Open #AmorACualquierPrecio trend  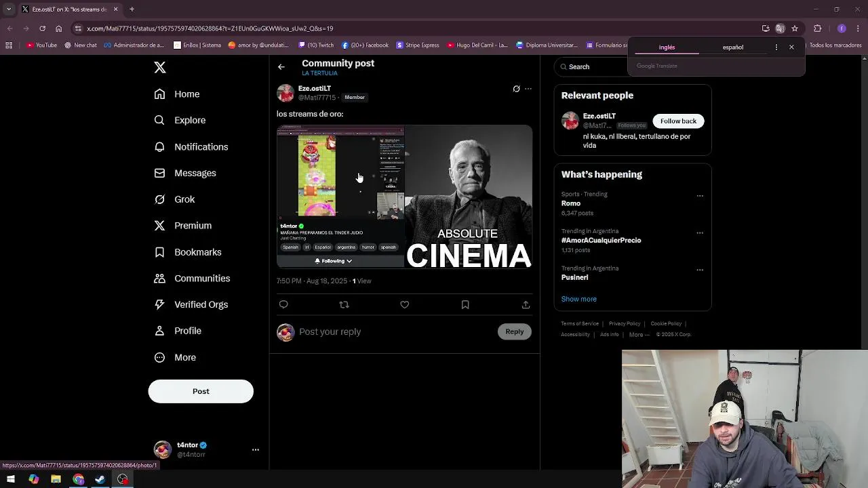click(601, 241)
